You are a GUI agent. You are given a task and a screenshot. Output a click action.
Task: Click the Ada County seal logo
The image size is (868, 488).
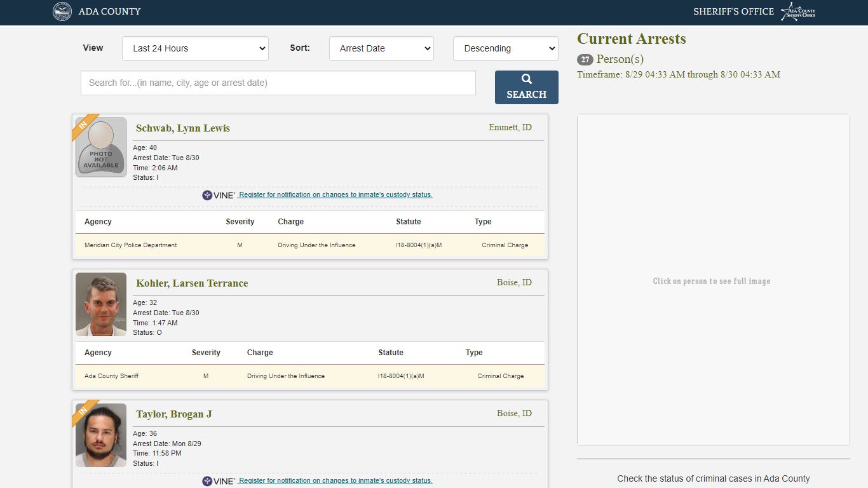tap(62, 11)
